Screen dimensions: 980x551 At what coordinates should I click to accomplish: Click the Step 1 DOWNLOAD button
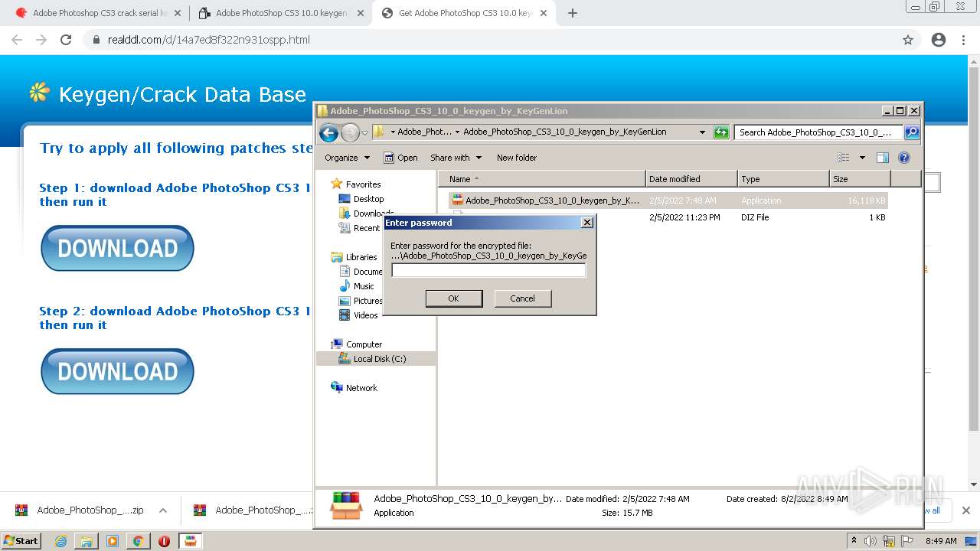pyautogui.click(x=117, y=248)
